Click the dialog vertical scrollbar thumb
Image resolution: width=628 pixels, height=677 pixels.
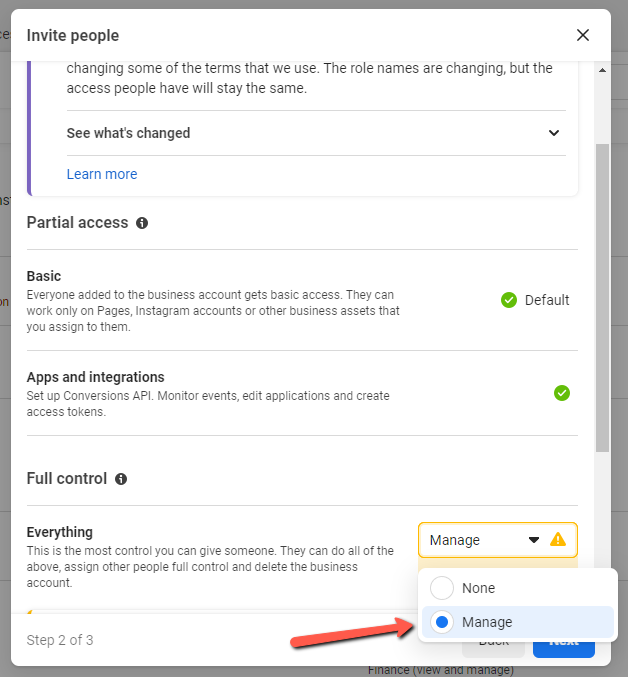point(602,298)
